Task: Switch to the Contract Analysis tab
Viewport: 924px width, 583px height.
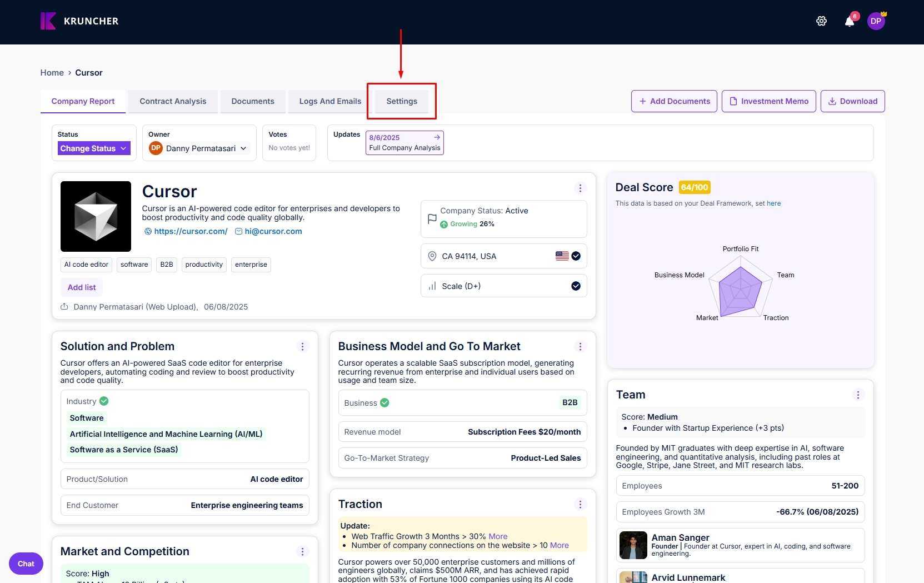Action: (x=173, y=102)
